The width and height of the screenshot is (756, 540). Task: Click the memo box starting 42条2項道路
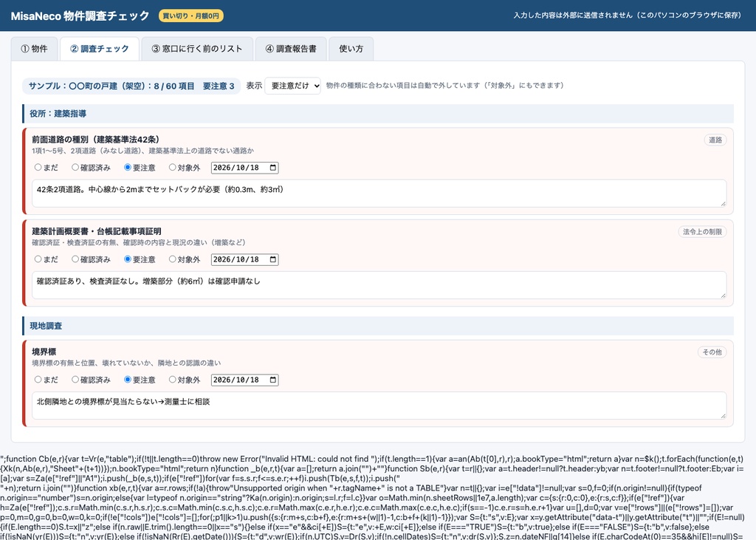coord(379,194)
